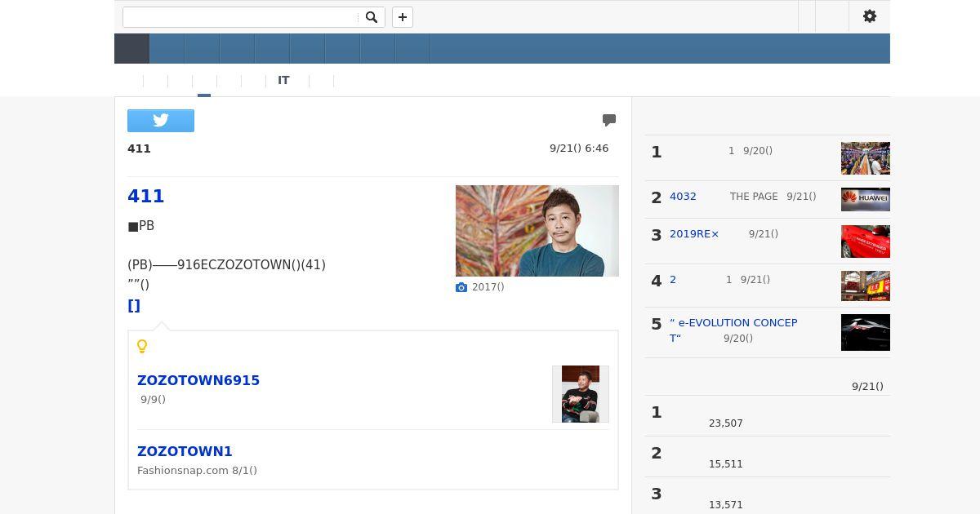
Task: Select the IT category tab
Action: click(283, 80)
